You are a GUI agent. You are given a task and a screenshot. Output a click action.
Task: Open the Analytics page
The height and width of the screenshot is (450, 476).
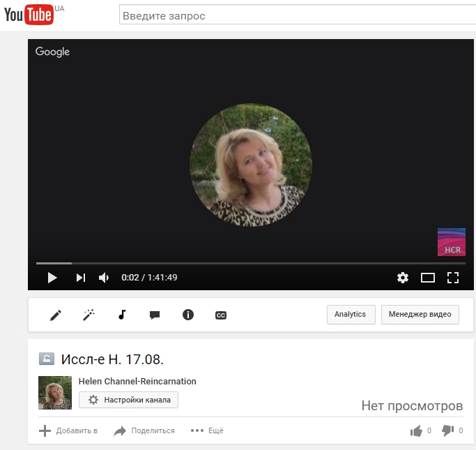pos(351,315)
